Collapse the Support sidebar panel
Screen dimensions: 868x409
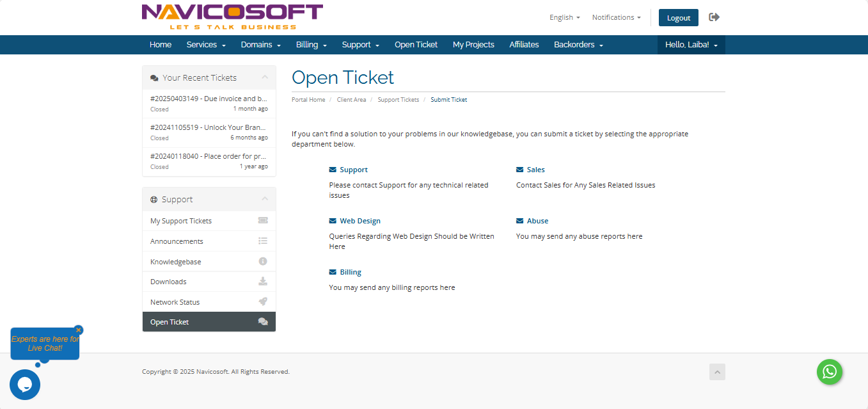coord(265,199)
